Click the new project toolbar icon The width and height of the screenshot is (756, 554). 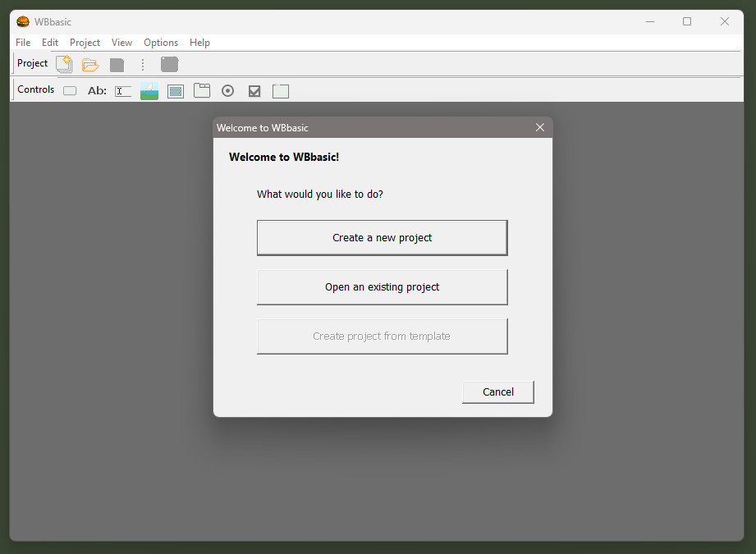point(63,64)
